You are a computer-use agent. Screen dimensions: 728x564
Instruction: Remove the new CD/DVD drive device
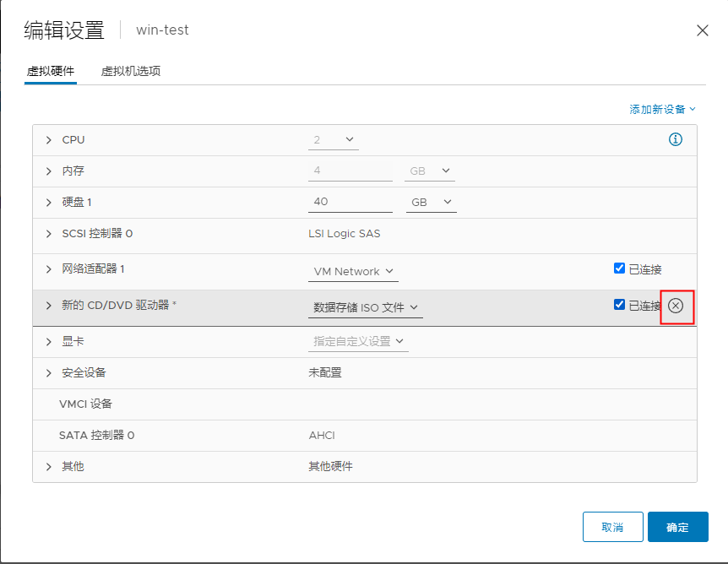pos(676,306)
